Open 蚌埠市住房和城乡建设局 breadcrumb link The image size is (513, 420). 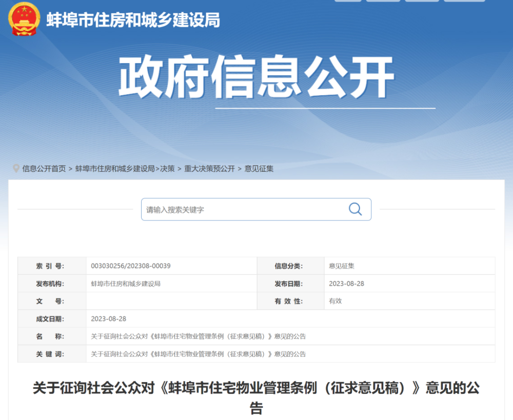115,168
